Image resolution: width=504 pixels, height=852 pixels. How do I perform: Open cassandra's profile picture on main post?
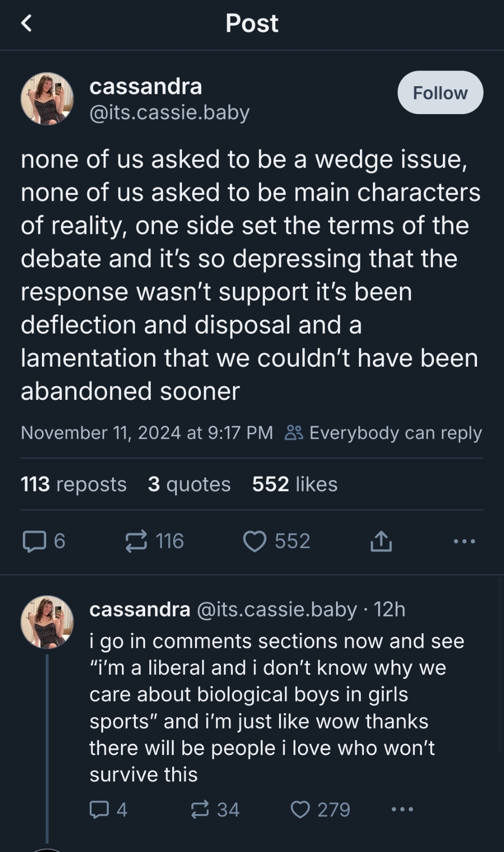(47, 99)
